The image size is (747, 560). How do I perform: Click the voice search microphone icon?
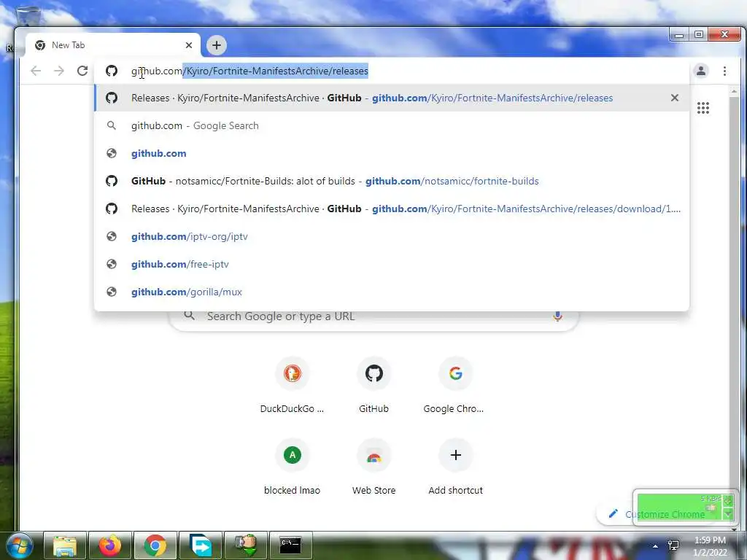pyautogui.click(x=557, y=316)
